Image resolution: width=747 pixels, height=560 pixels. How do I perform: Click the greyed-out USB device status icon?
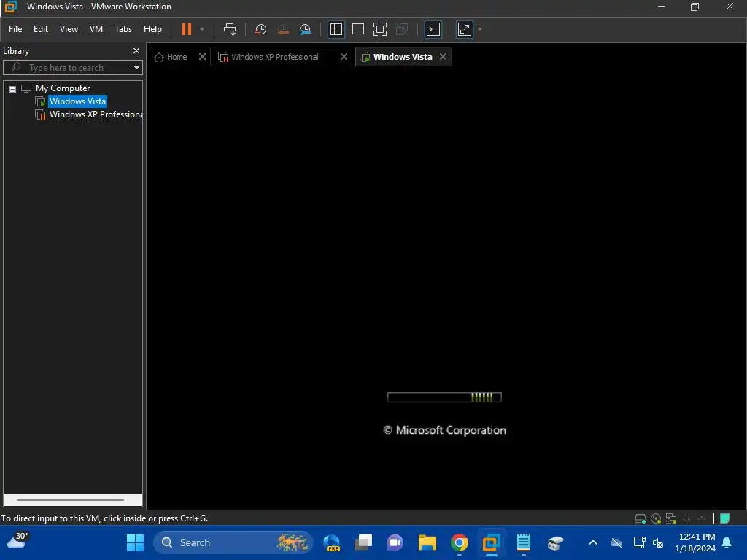point(687,518)
